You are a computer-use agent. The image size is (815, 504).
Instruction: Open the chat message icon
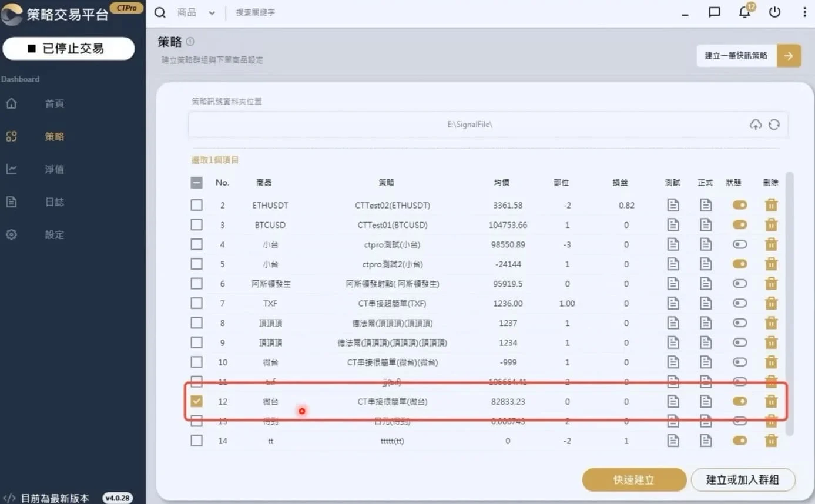[715, 12]
